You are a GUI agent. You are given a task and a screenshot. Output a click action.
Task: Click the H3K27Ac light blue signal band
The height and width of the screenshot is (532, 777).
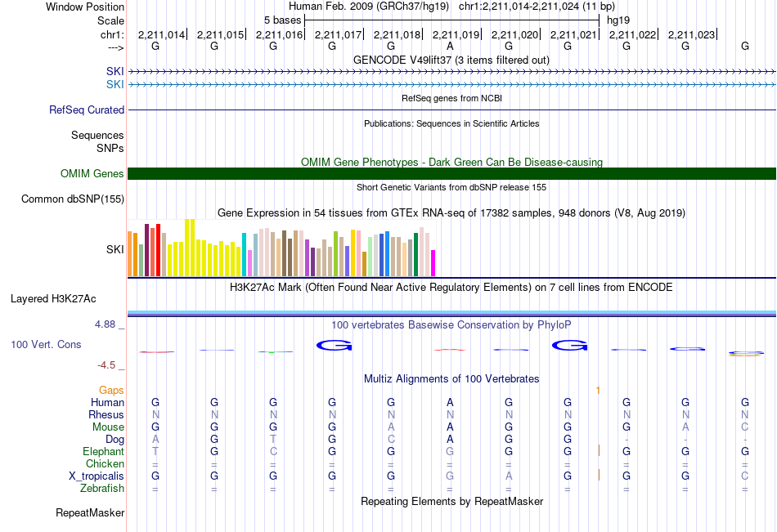pos(451,312)
